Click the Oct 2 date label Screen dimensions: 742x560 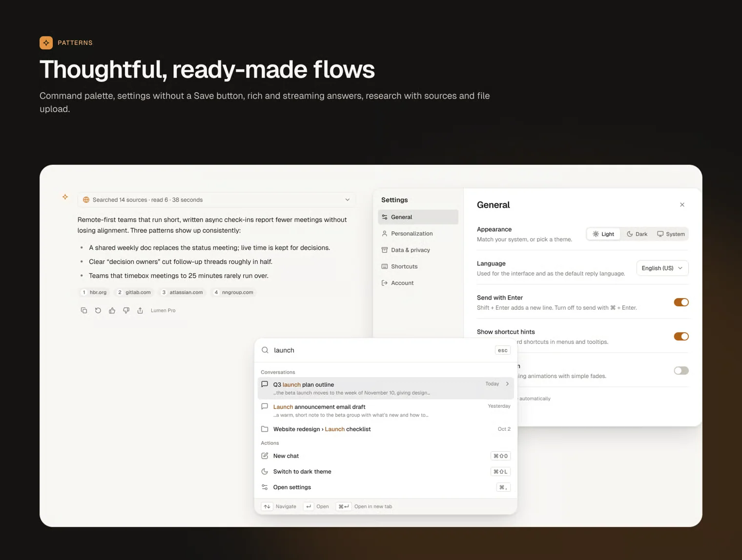tap(504, 429)
